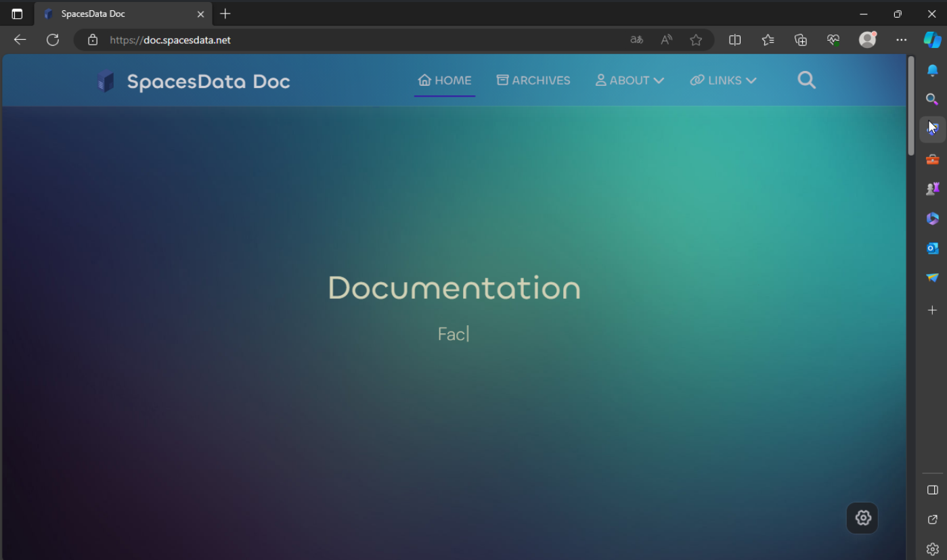Toggle Read aloud for this page
947x560 pixels.
(x=667, y=40)
